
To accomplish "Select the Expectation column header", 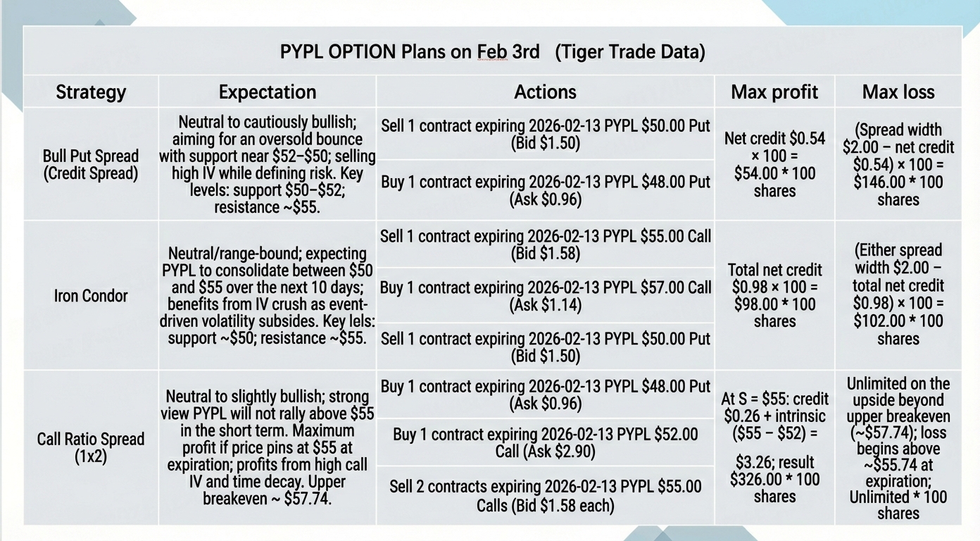I will coord(268,92).
